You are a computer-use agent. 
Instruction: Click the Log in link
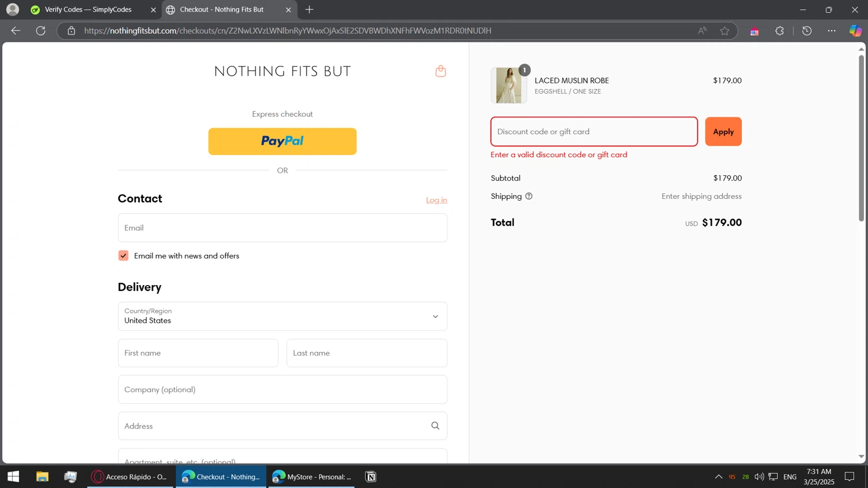436,200
